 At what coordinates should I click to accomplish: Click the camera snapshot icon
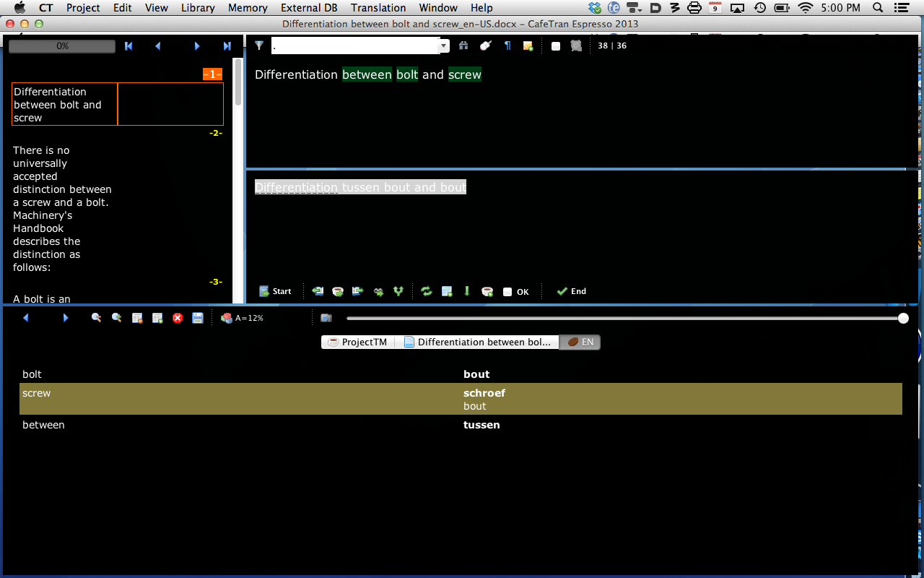pyautogui.click(x=326, y=318)
